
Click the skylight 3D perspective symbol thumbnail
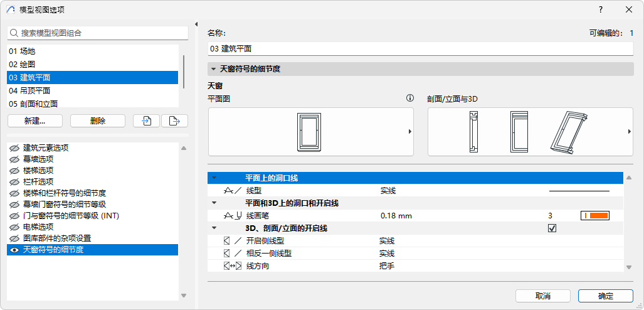[569, 133]
